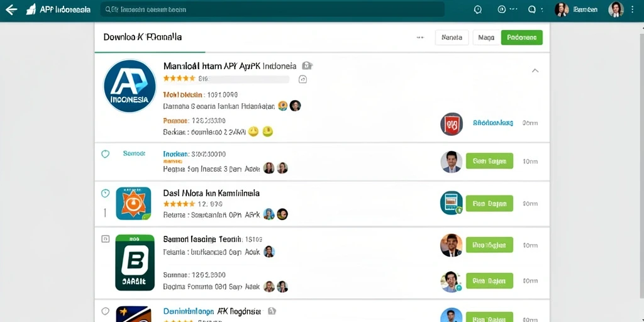Open the ellipsis options left of Naneta
Image resolution: width=644 pixels, height=322 pixels.
[420, 37]
